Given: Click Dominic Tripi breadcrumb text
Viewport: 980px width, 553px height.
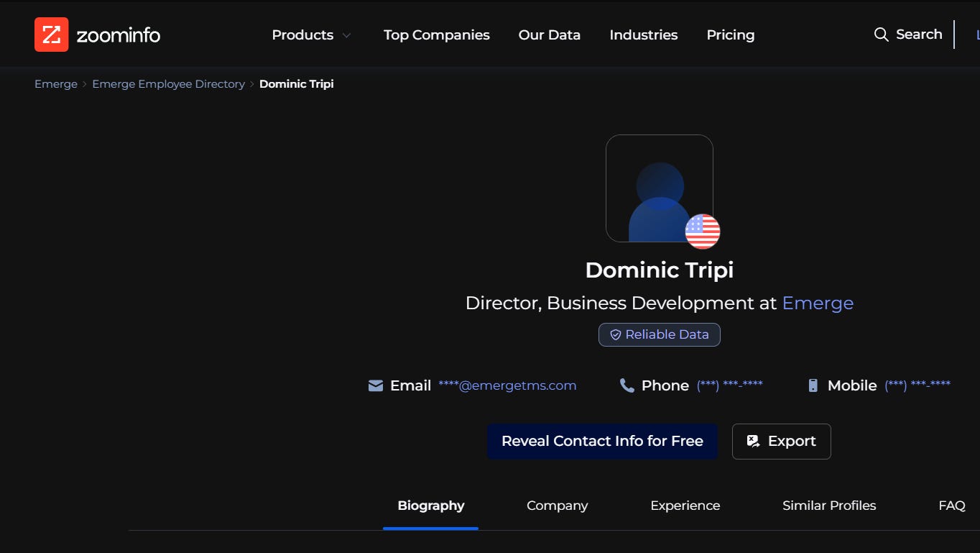Looking at the screenshot, I should pyautogui.click(x=297, y=84).
